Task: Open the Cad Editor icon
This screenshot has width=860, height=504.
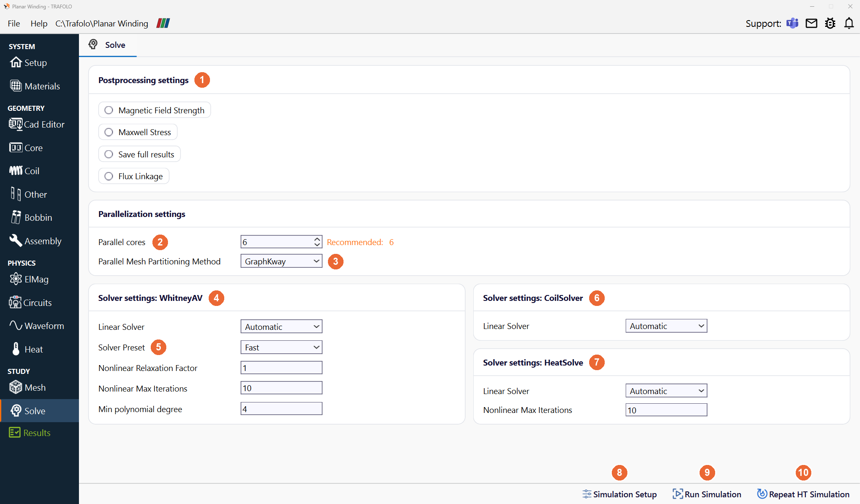Action: 16,124
